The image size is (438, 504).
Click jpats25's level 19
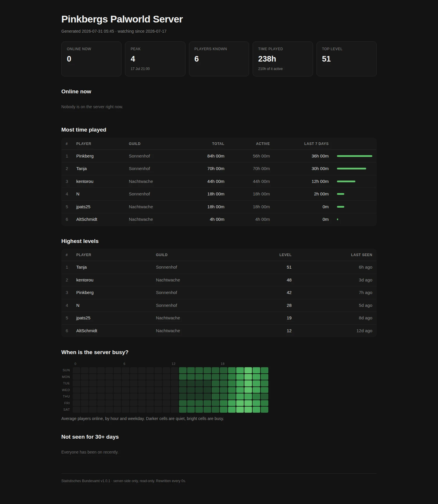tap(289, 318)
